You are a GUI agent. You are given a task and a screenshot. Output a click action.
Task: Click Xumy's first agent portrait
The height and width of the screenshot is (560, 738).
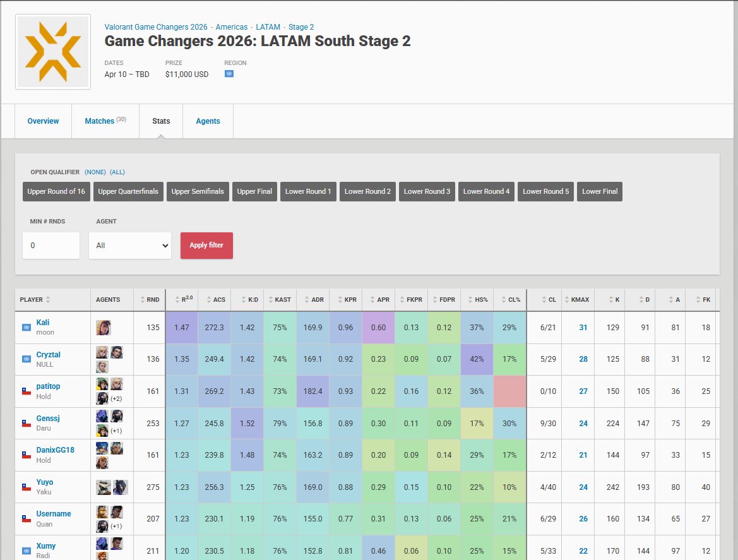102,544
